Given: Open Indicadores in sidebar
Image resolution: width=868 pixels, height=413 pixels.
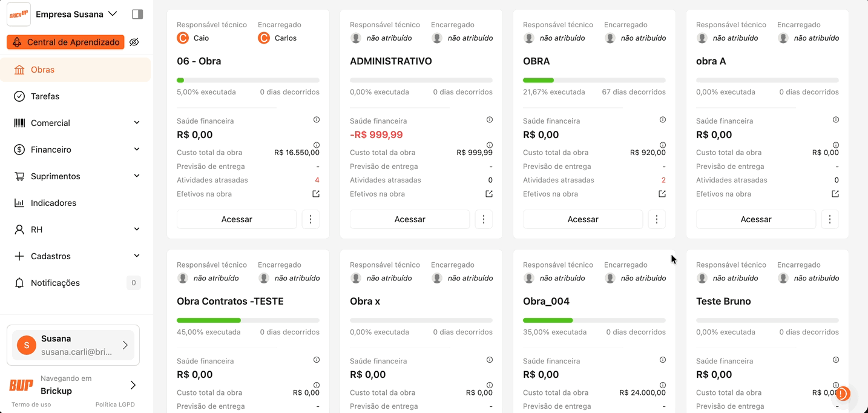Looking at the screenshot, I should (53, 203).
